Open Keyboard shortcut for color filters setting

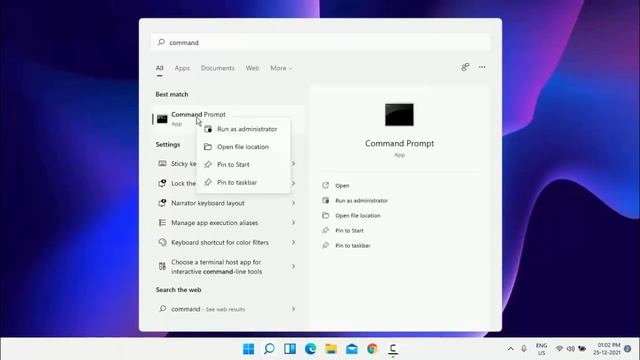point(228,242)
